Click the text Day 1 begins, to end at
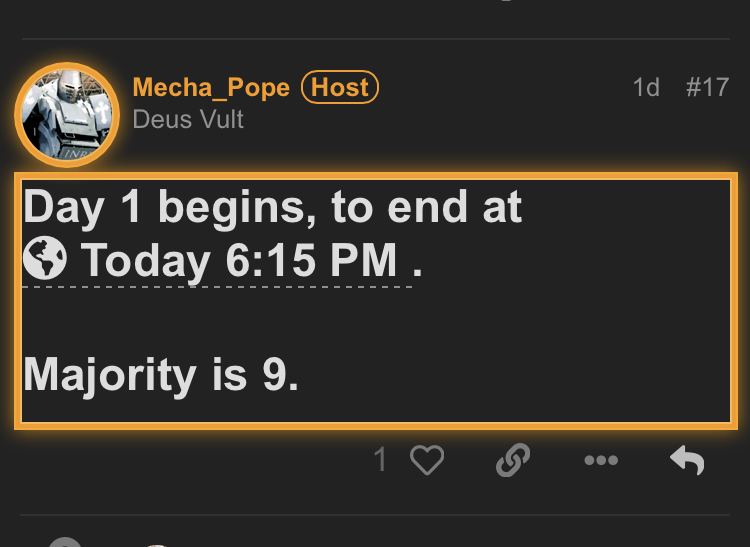 click(273, 207)
